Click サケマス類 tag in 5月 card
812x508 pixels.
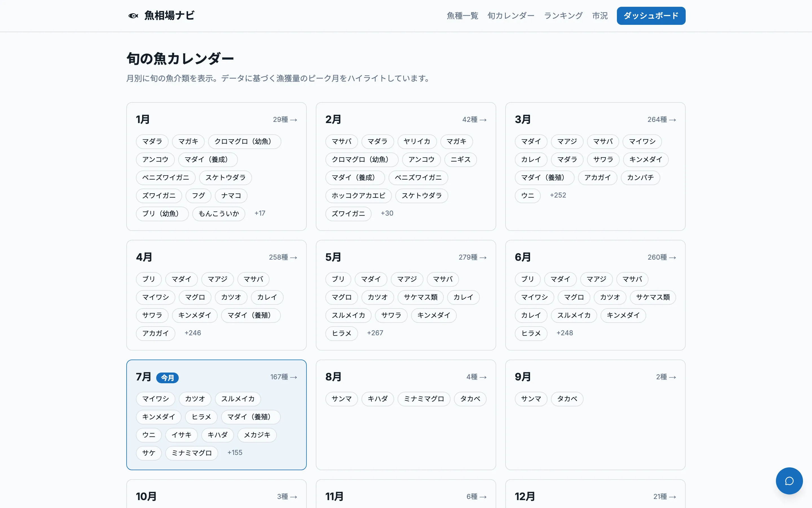click(420, 297)
